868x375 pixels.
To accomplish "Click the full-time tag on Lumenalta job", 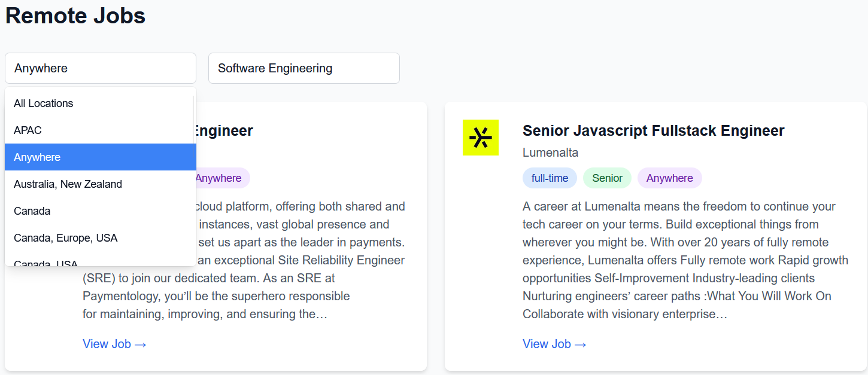I will click(x=550, y=178).
